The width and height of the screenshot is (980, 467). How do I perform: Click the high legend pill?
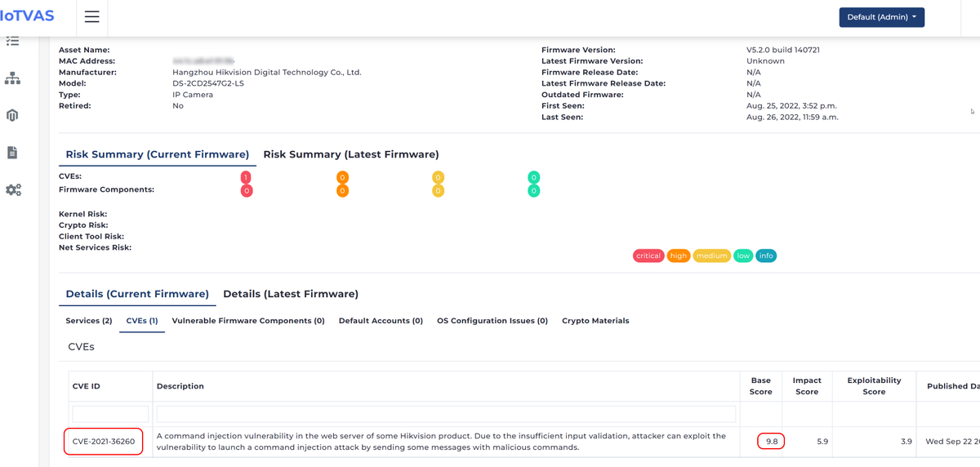679,256
